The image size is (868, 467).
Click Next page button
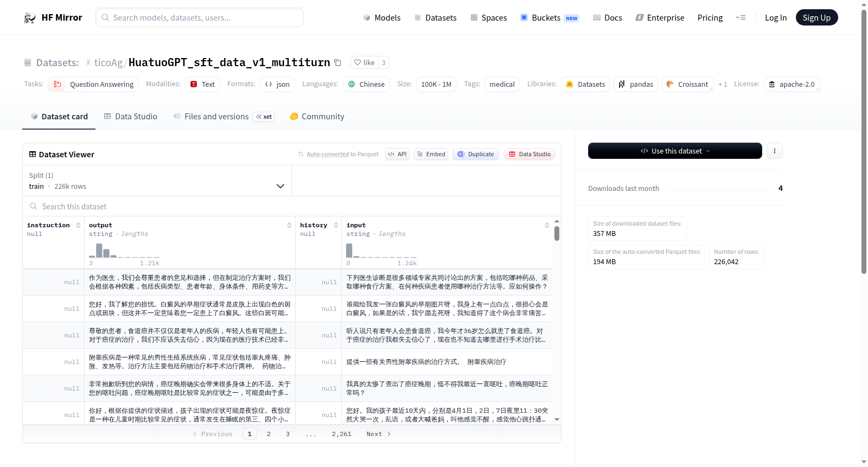click(379, 434)
